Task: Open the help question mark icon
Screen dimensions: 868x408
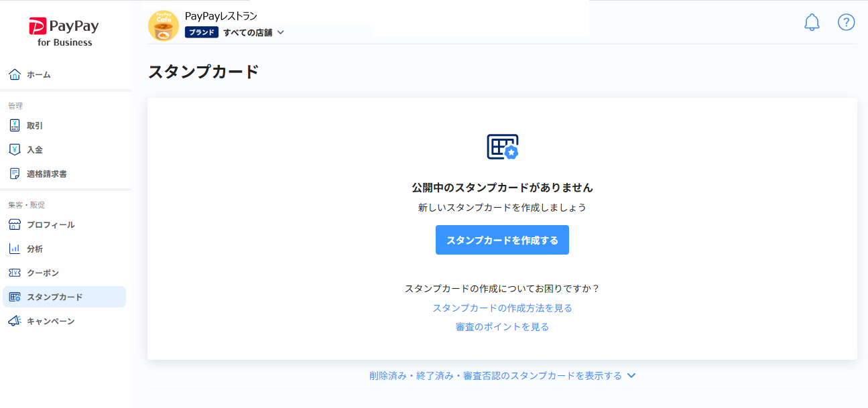Action: coord(847,22)
